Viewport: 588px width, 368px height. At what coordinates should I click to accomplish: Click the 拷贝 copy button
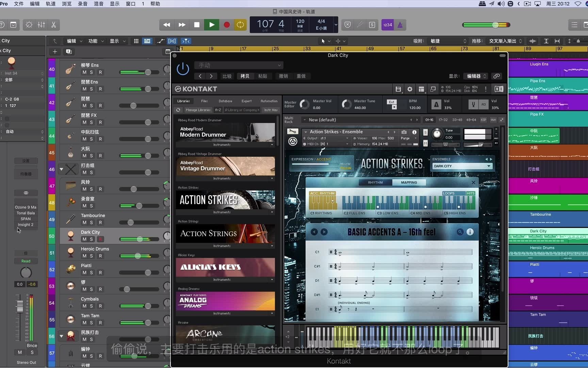[x=245, y=76]
